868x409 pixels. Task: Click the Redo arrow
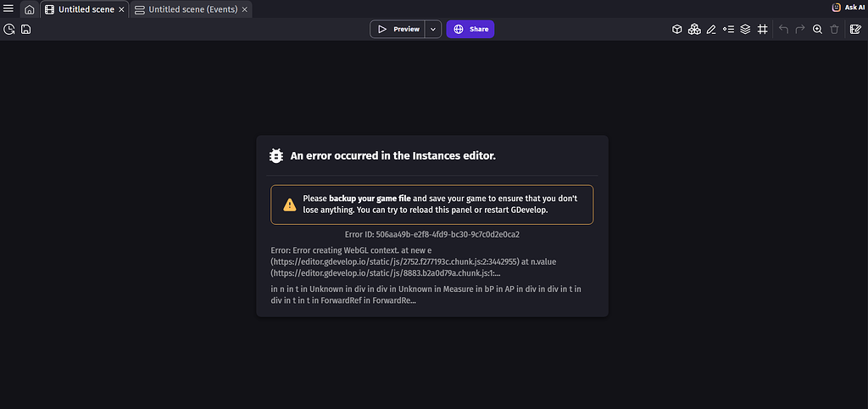(x=800, y=30)
